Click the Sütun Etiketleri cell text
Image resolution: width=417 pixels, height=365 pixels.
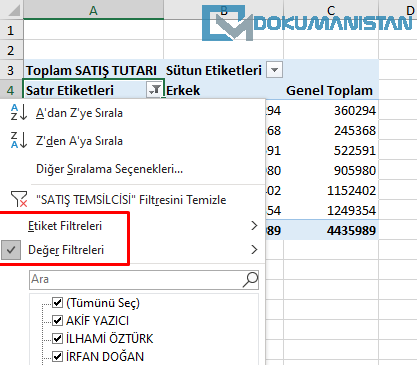214,70
